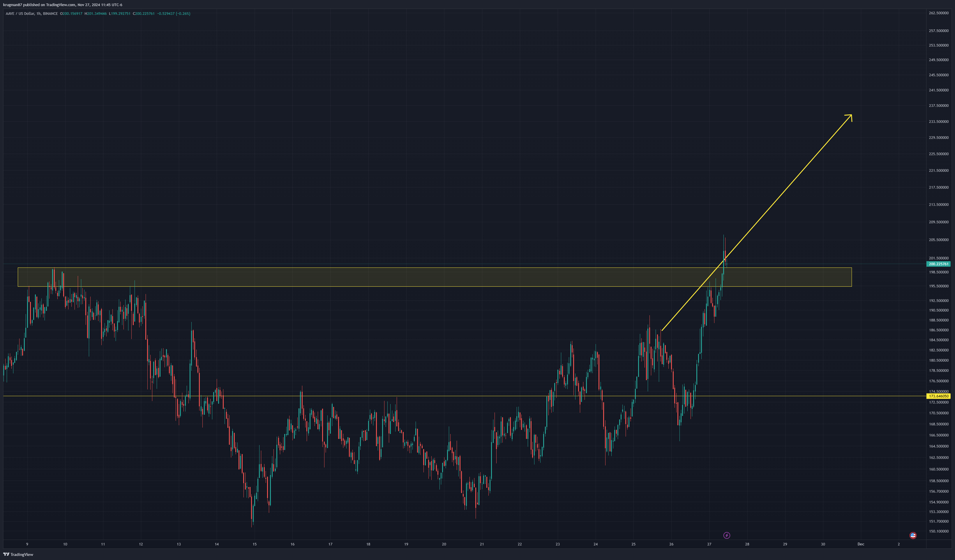Click the low value L199.292751
955x560 pixels.
(x=120, y=14)
